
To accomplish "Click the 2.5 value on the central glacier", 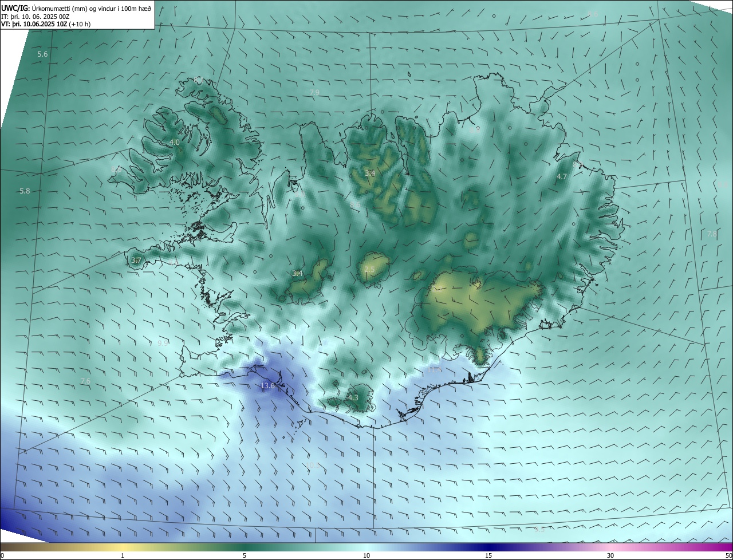I will click(x=369, y=270).
